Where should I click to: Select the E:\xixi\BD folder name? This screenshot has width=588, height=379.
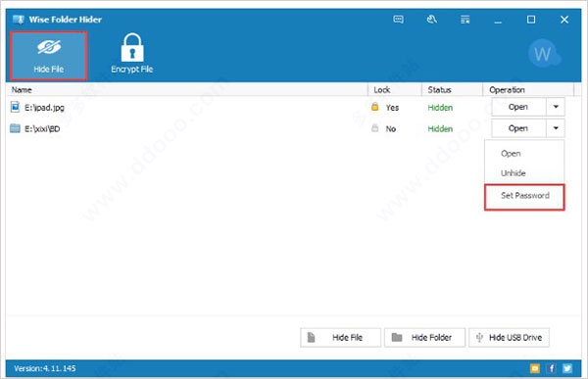tap(42, 129)
